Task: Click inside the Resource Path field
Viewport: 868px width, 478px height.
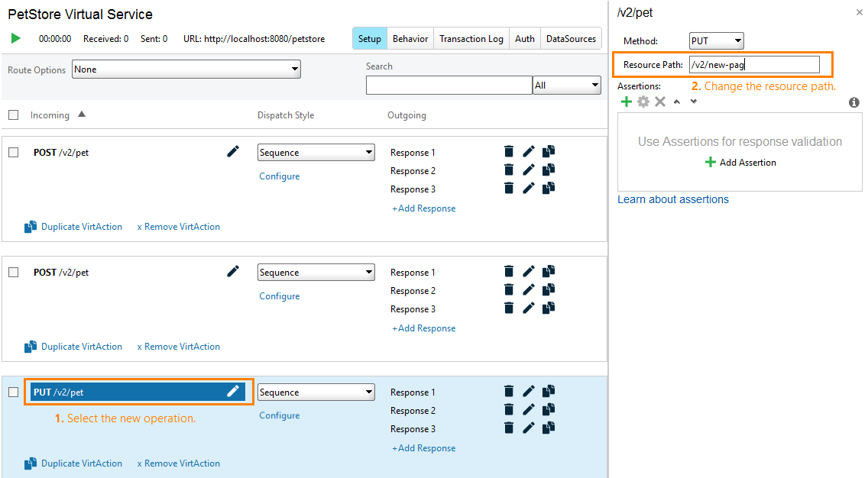Action: (x=755, y=64)
